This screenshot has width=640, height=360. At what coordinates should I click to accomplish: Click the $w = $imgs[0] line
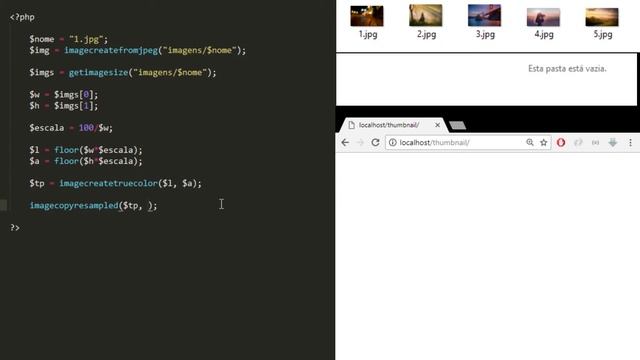[64, 95]
